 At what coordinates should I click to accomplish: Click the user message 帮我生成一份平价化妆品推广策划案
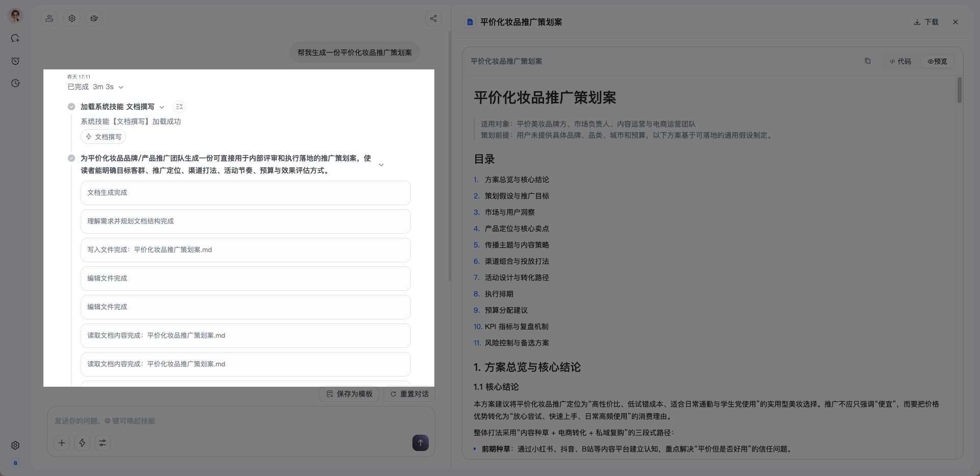pyautogui.click(x=355, y=53)
